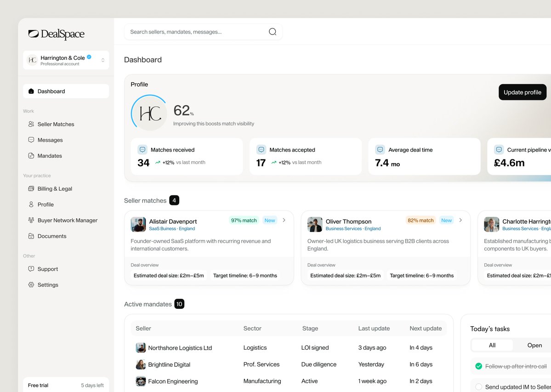This screenshot has width=551, height=392.
Task: Focus the search sellers, mandates, messages field
Action: coord(203,32)
